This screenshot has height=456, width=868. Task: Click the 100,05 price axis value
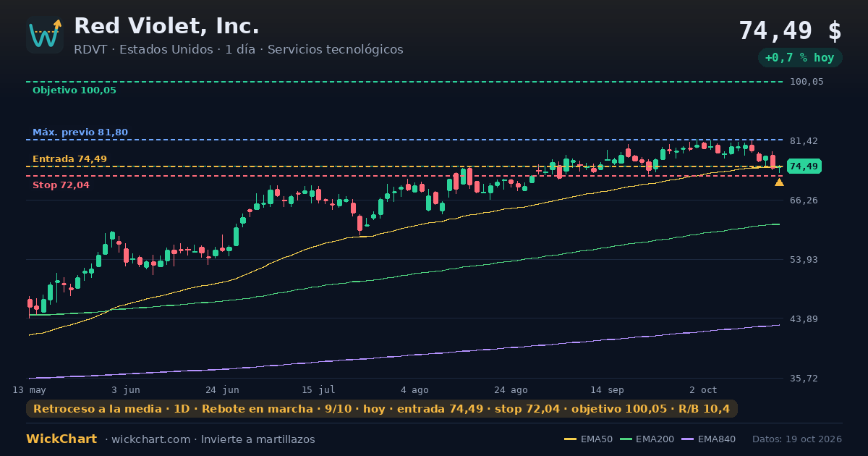pos(807,82)
